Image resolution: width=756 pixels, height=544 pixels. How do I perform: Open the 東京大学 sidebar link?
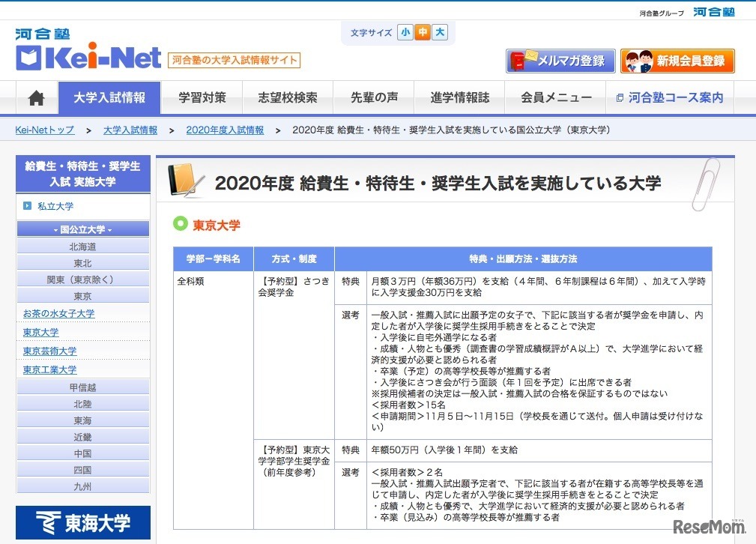41,332
